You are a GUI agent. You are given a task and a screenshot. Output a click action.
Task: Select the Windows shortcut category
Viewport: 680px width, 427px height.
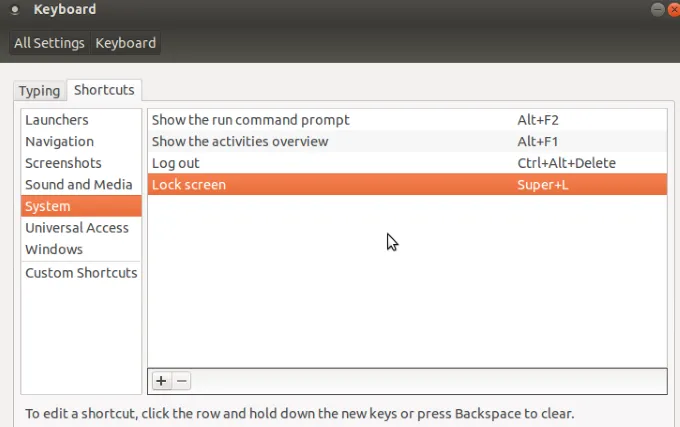click(54, 249)
